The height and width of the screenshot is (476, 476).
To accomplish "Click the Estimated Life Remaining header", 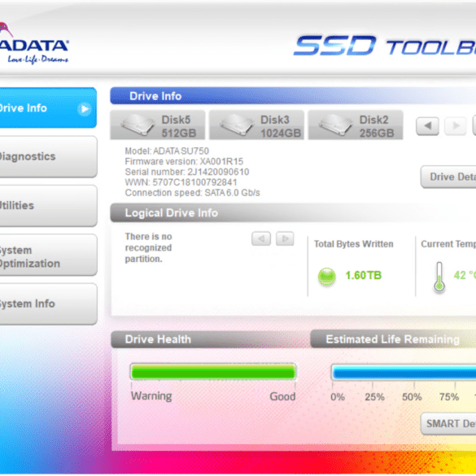I will pos(392,339).
